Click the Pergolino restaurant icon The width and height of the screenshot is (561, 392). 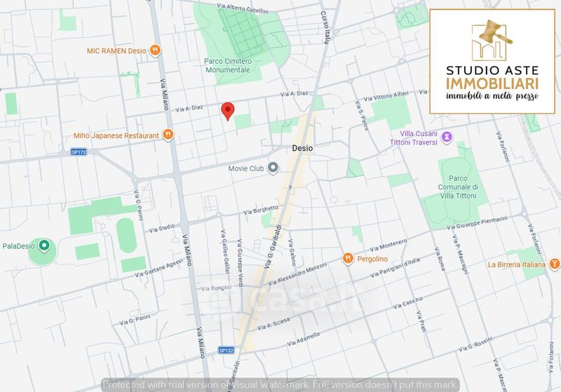(x=349, y=259)
